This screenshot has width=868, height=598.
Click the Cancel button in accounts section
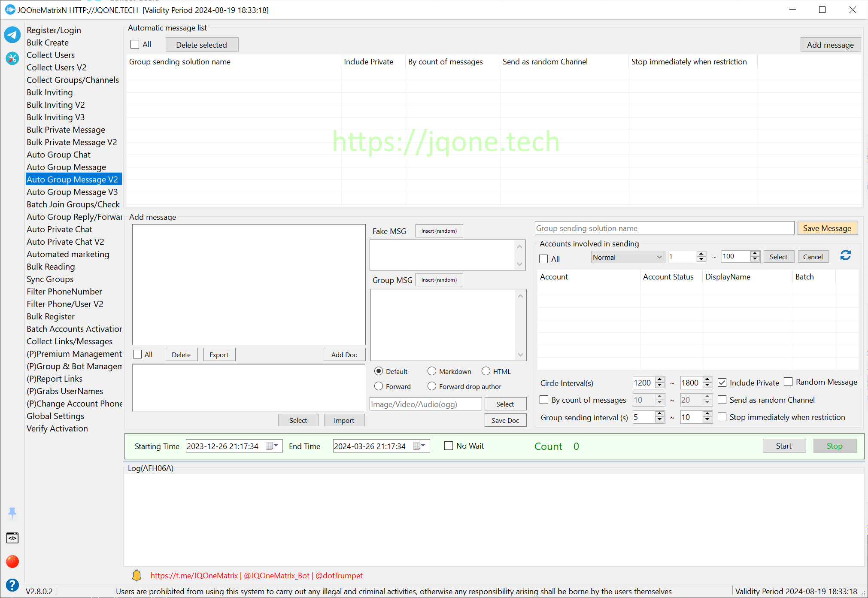click(813, 257)
